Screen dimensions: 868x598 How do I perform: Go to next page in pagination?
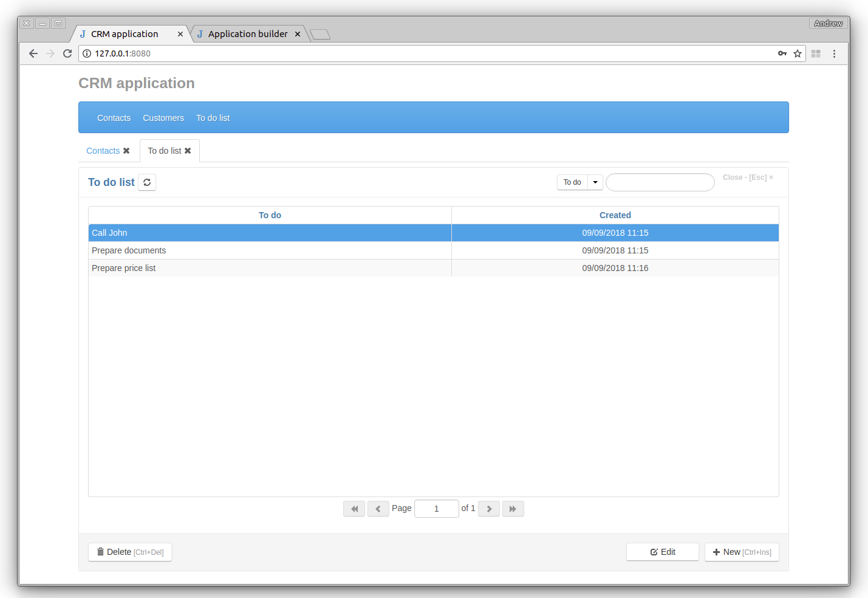tap(489, 509)
